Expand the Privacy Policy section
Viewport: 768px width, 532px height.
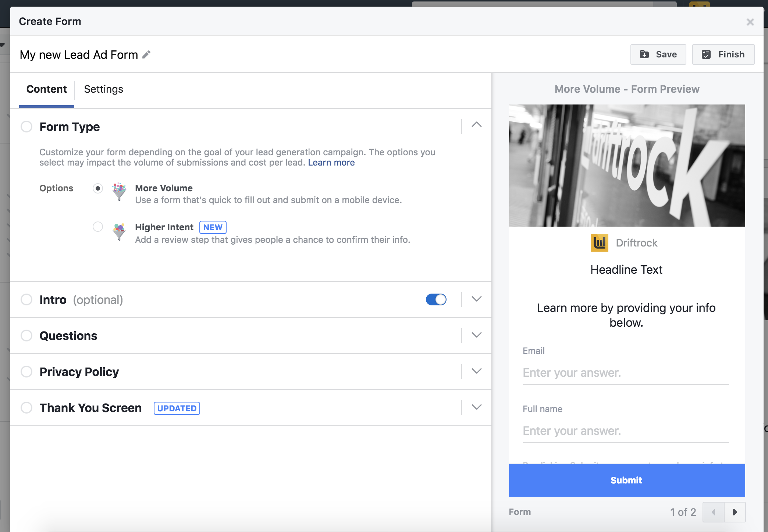coord(476,371)
